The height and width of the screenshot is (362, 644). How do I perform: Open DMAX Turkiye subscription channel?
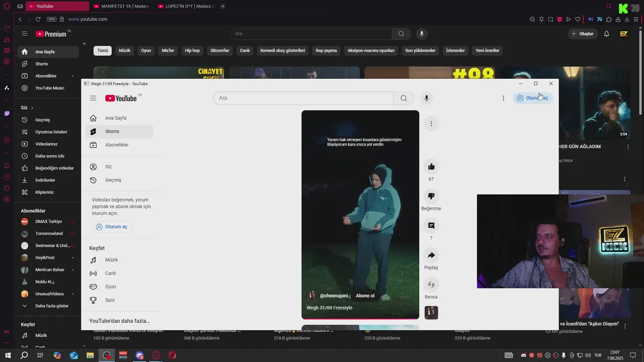[x=48, y=221]
